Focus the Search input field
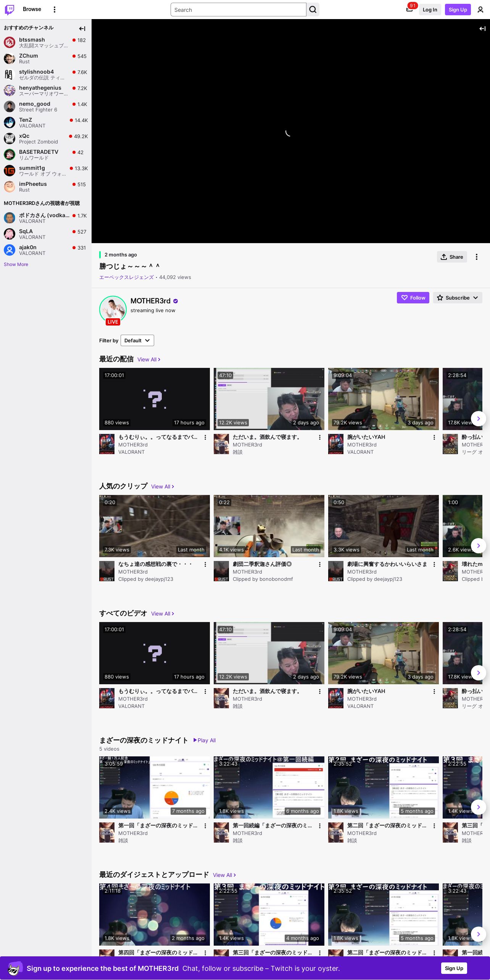The image size is (490, 980). [239, 10]
